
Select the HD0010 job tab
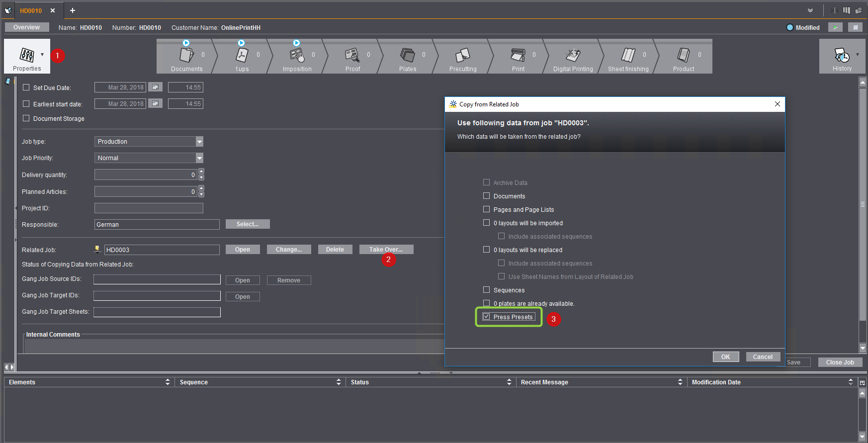31,10
